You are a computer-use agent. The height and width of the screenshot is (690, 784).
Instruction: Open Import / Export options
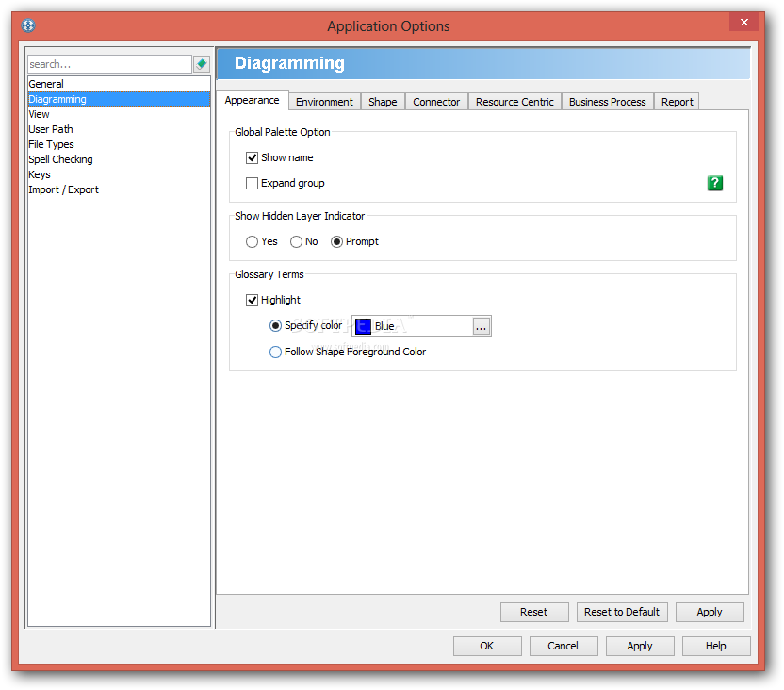(119, 189)
